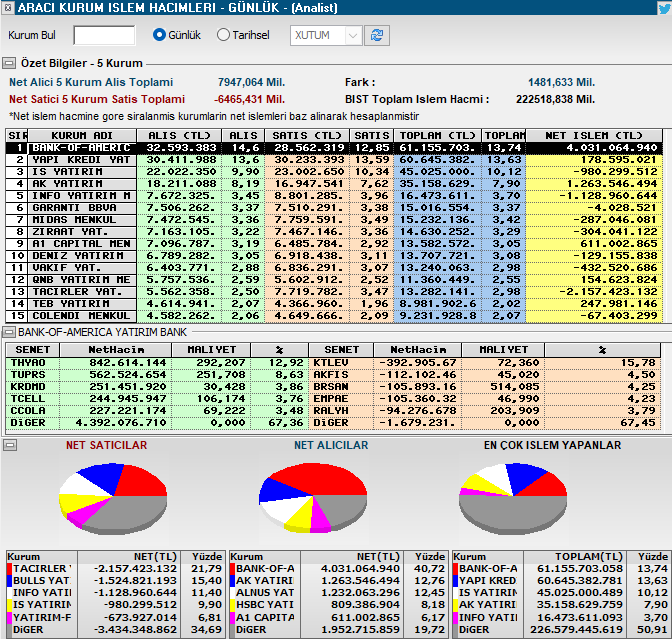Click the blue swatch beside BULLS YAT
The image size is (672, 639).
coord(9,581)
